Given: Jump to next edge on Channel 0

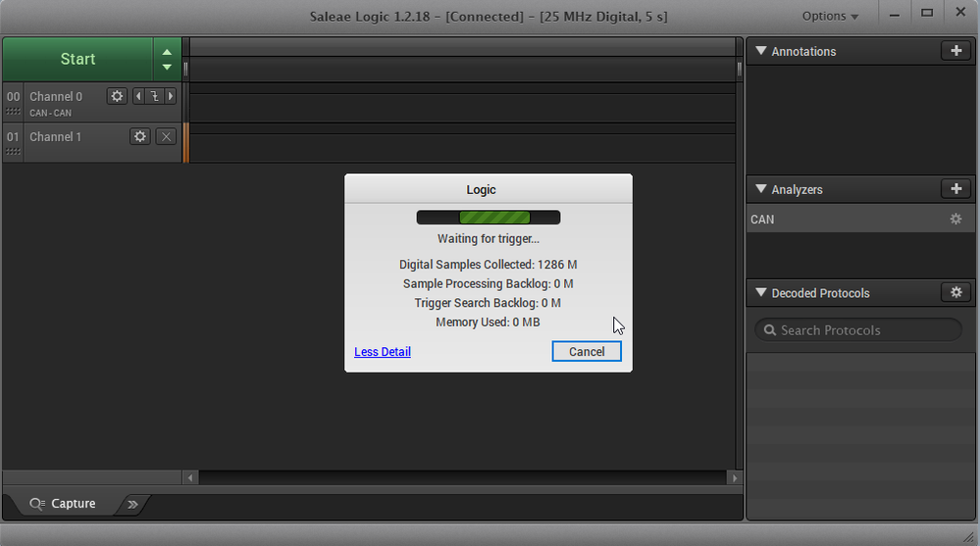Looking at the screenshot, I should (x=171, y=96).
